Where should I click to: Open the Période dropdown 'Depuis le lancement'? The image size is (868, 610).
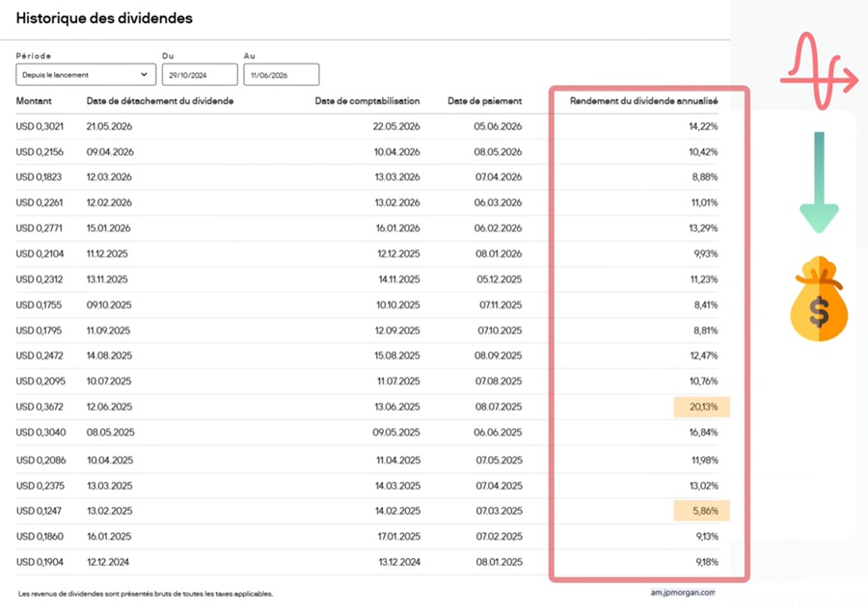[x=86, y=74]
